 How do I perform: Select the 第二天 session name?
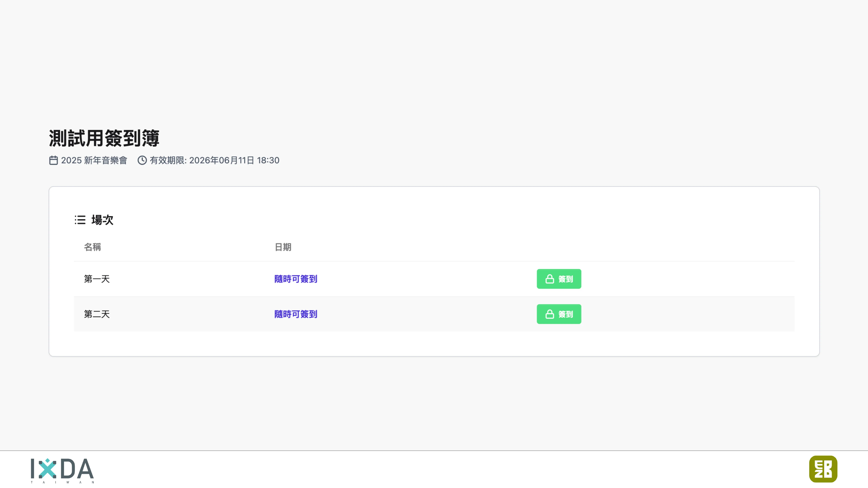coord(97,314)
